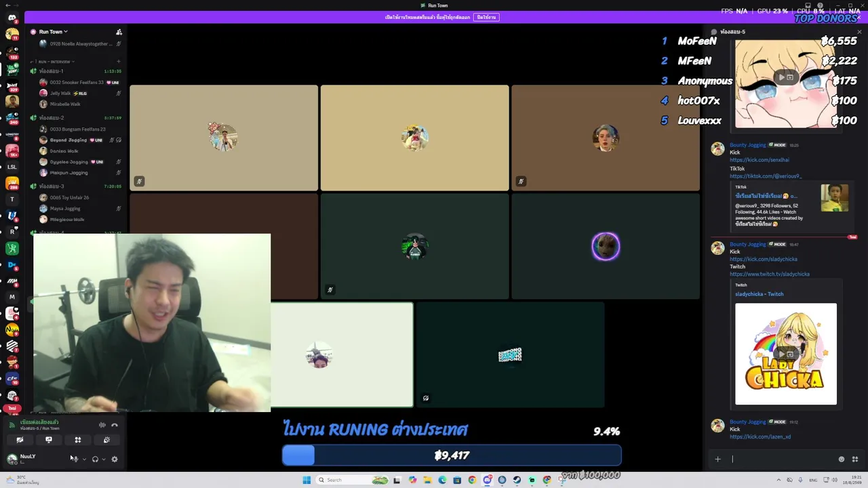Click the chat attachment plus button
The image size is (868, 488).
tap(717, 460)
